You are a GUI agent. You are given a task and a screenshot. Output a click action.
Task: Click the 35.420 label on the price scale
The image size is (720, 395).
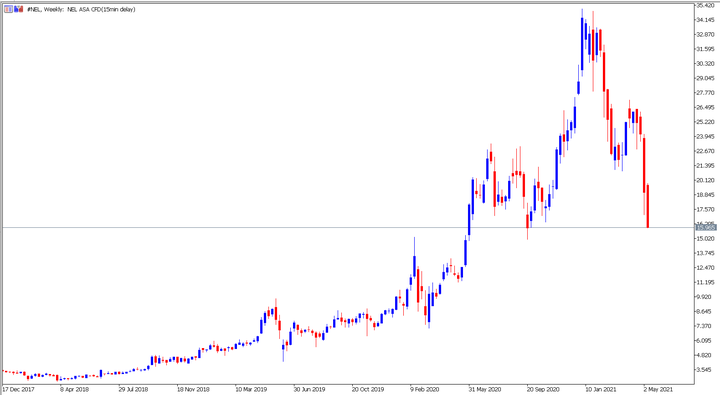pyautogui.click(x=705, y=6)
